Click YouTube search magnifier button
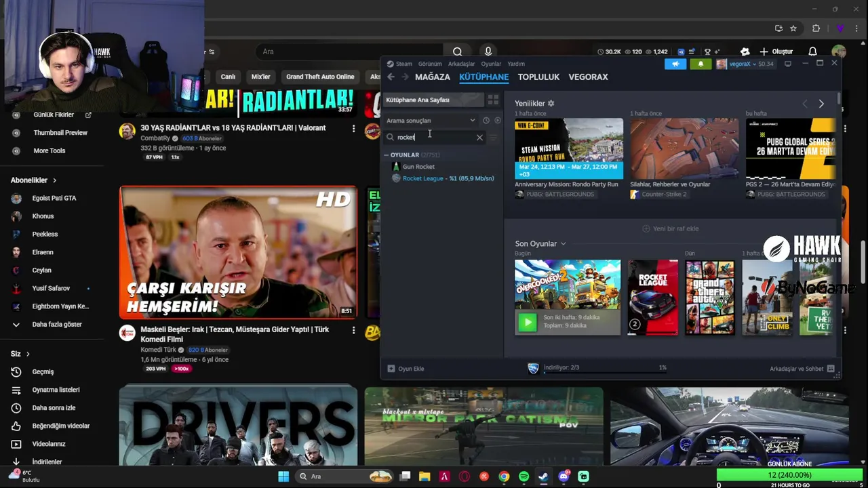The height and width of the screenshot is (488, 868). (457, 52)
